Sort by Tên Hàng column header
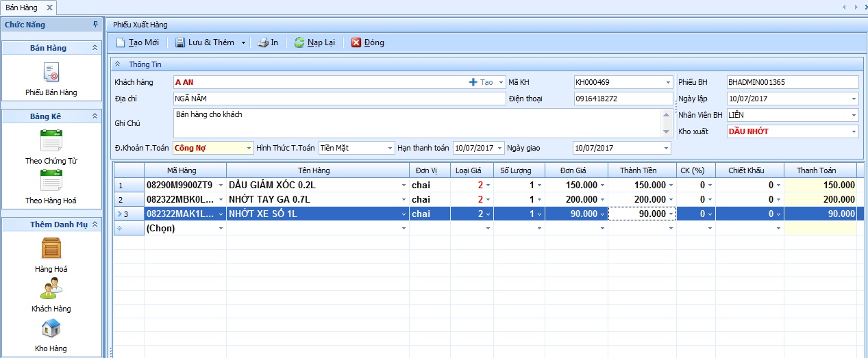The height and width of the screenshot is (358, 868). (x=317, y=170)
